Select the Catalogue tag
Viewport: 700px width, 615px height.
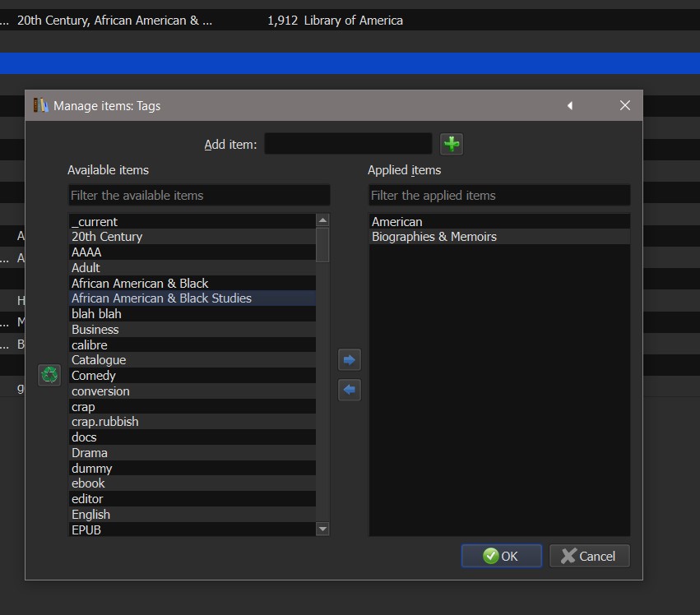tap(192, 360)
